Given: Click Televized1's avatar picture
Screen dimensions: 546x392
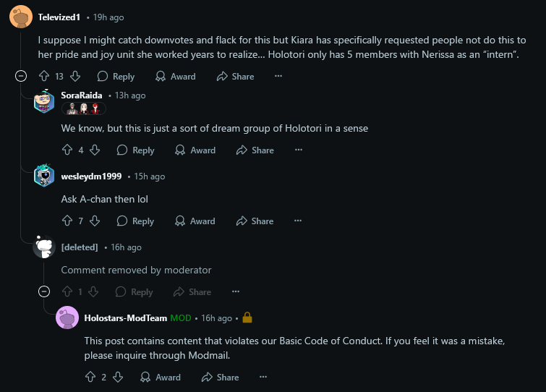Looking at the screenshot, I should pos(21,16).
